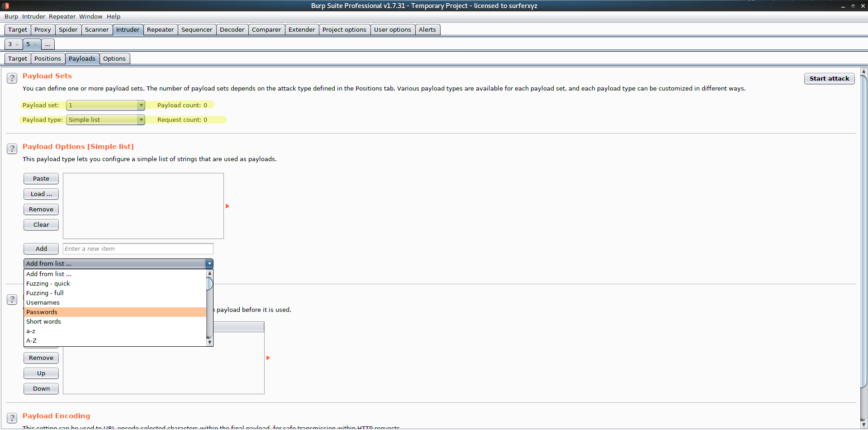This screenshot has width=868, height=430.
Task: Click Remove in Payload Options
Action: click(41, 209)
